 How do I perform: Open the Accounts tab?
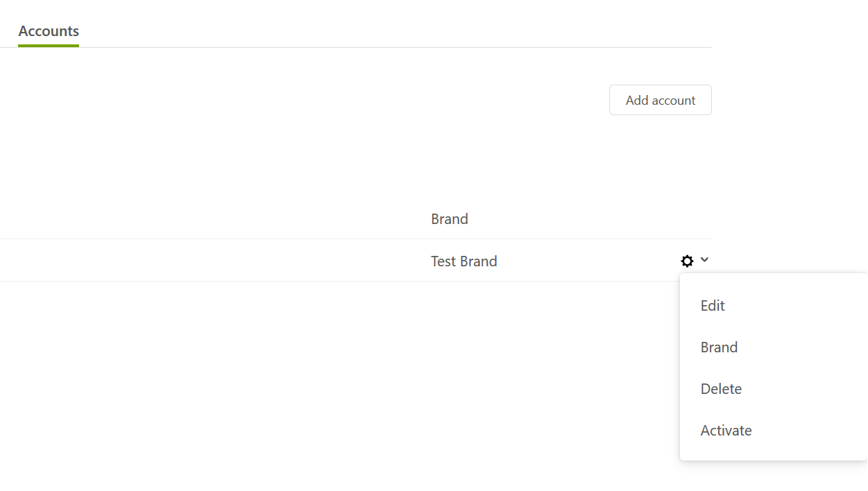(x=49, y=31)
